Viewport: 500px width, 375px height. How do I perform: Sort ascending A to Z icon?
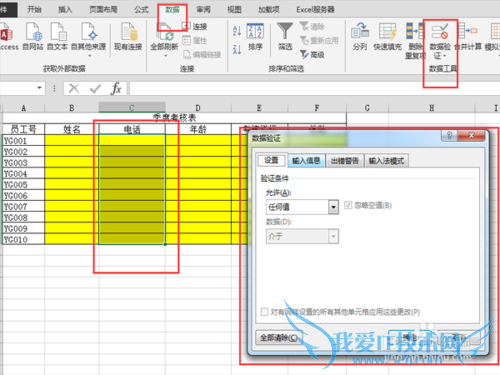[x=237, y=31]
